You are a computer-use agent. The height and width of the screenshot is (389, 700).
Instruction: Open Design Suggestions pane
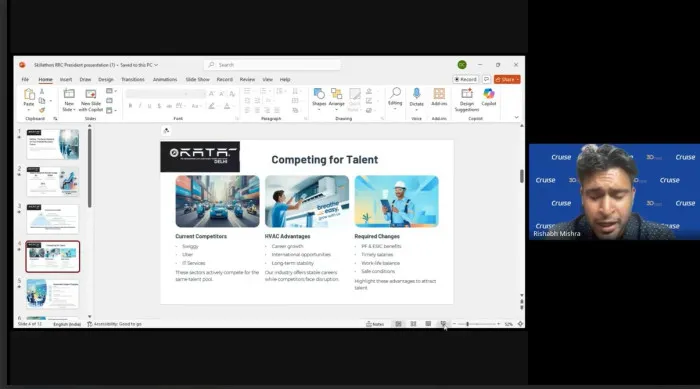coord(467,99)
